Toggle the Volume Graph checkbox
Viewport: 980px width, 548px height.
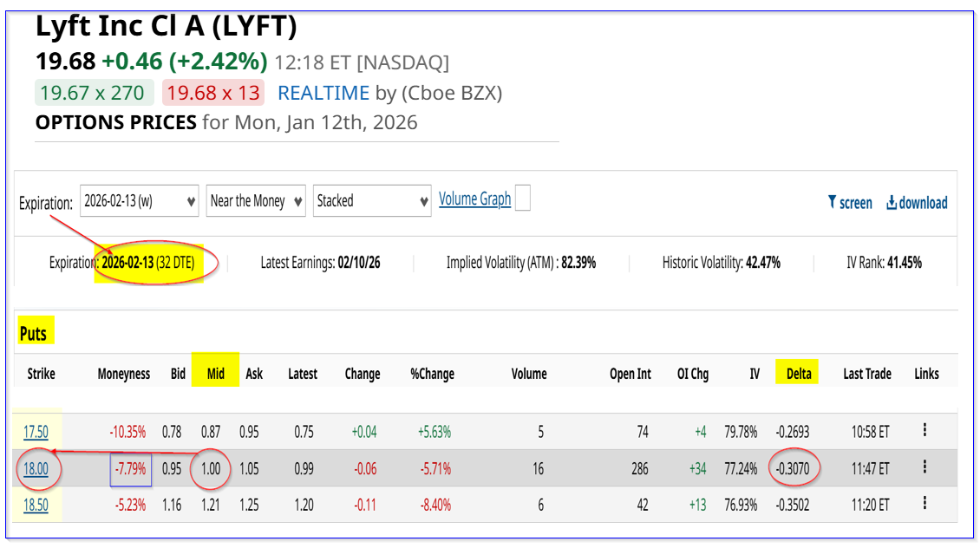click(x=522, y=199)
